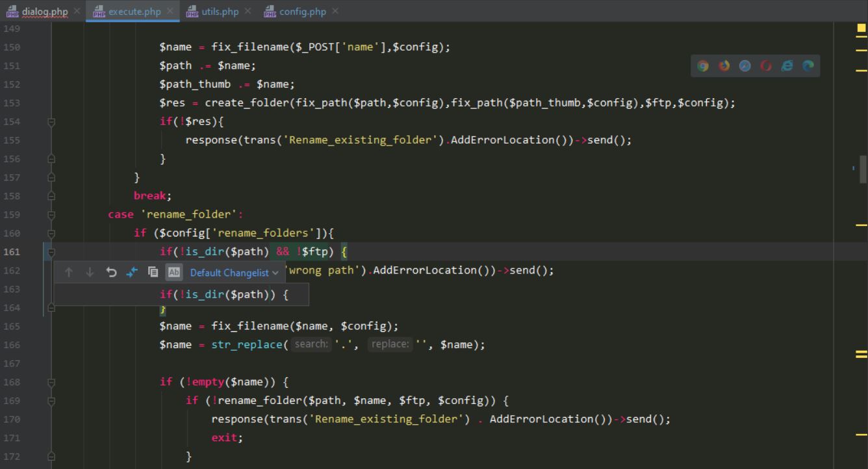The width and height of the screenshot is (868, 469).
Task: Copy the original text icon
Action: (x=153, y=273)
